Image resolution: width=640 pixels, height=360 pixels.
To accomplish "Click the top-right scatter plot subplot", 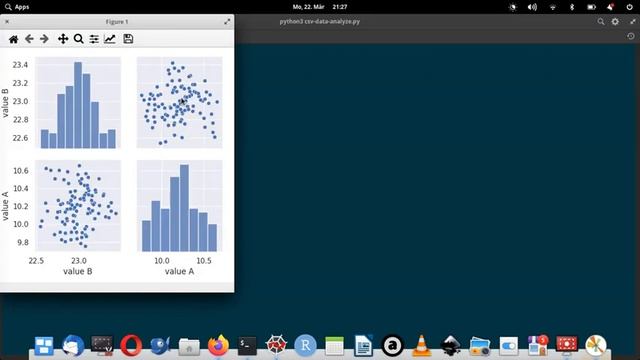I will tap(180, 102).
